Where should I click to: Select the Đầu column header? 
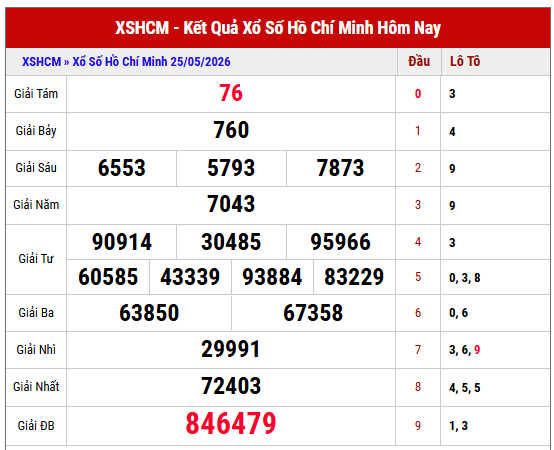(x=419, y=61)
